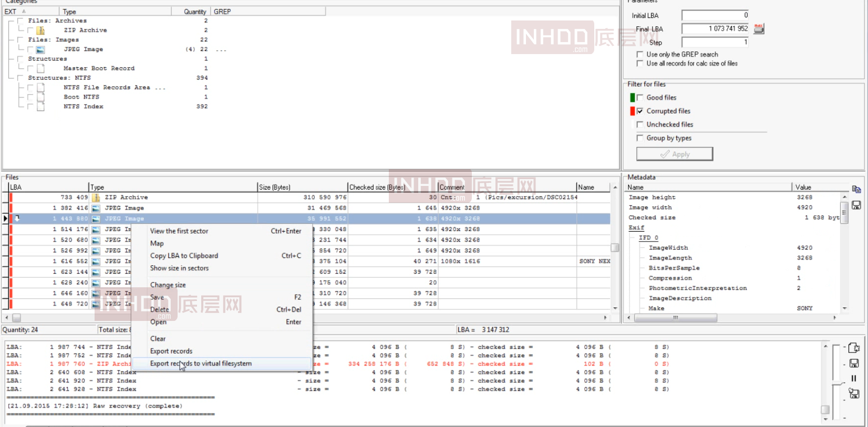Click the pause icon beside the log
This screenshot has height=427, width=868.
coord(854,378)
